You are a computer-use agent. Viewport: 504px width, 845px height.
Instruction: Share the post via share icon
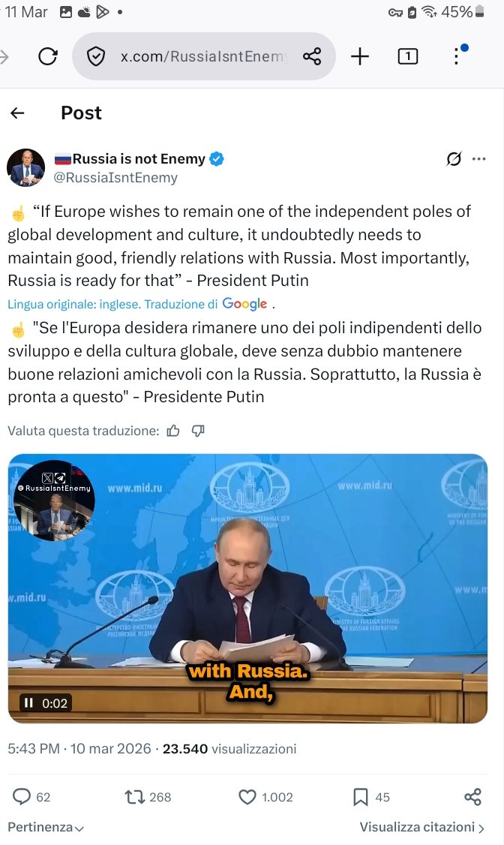coord(472,797)
